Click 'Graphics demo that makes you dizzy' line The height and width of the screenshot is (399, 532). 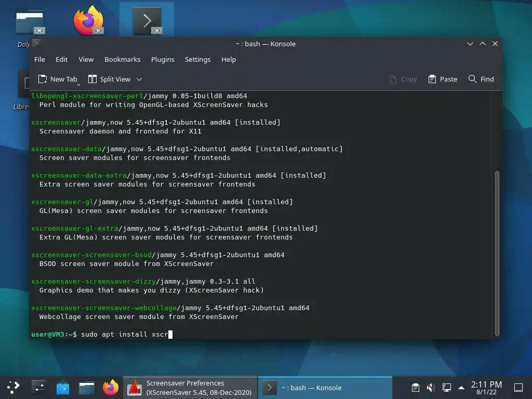pos(151,290)
